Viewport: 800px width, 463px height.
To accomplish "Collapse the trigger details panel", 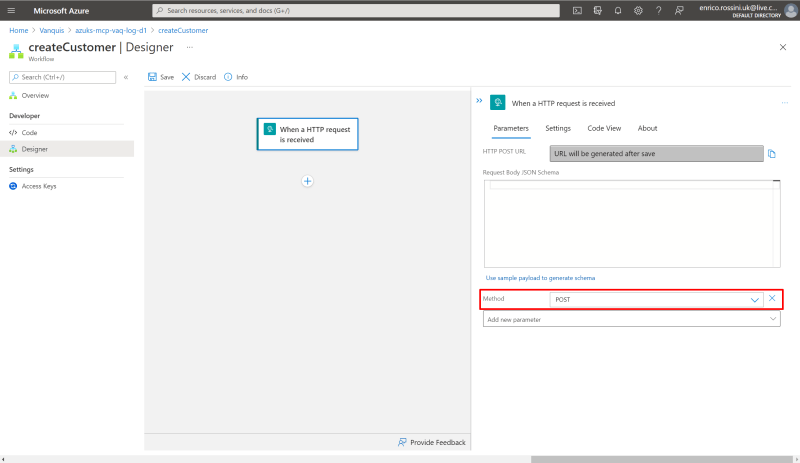I will pos(479,101).
